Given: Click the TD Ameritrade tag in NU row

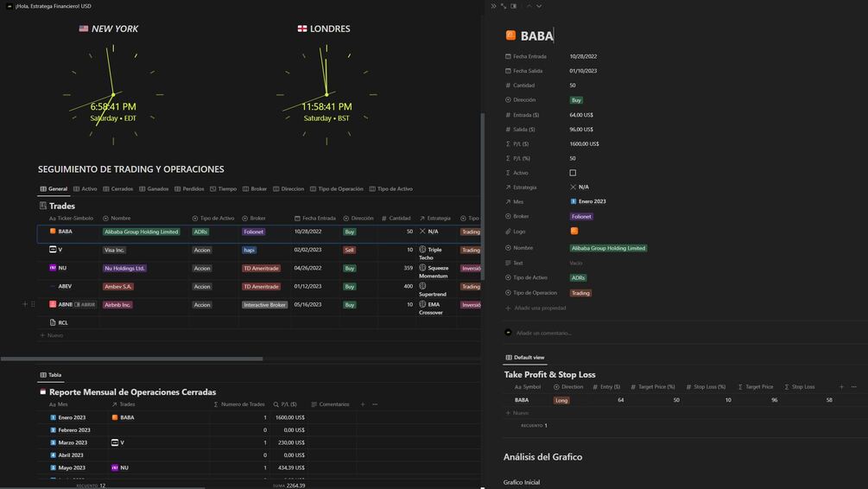Looking at the screenshot, I should [x=261, y=269].
